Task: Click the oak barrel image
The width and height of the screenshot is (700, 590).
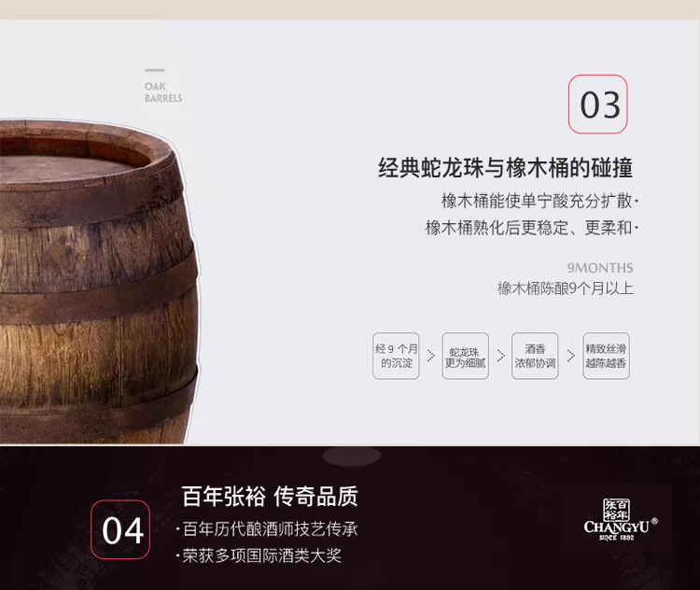Action: pyautogui.click(x=99, y=281)
